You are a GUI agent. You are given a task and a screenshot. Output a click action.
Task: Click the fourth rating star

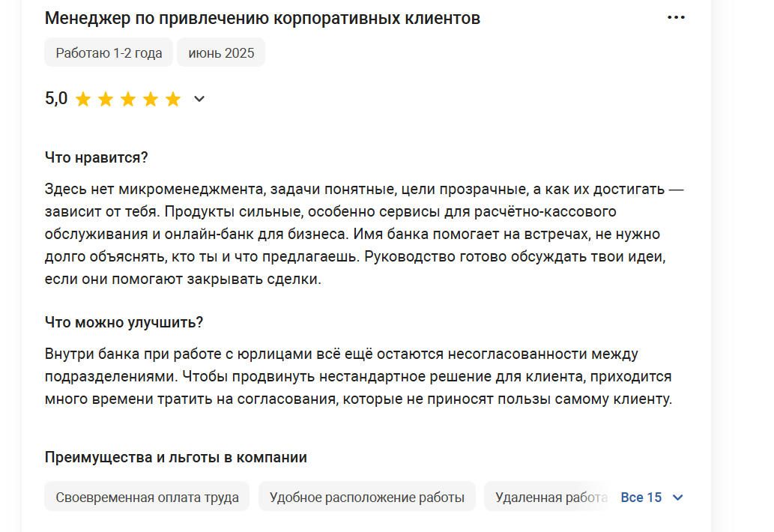[x=151, y=99]
